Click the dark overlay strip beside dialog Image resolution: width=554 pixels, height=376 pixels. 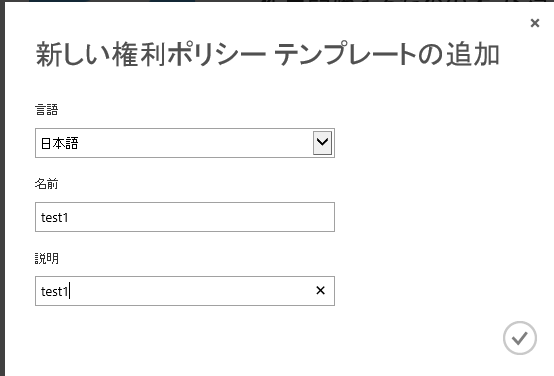tap(2, 188)
